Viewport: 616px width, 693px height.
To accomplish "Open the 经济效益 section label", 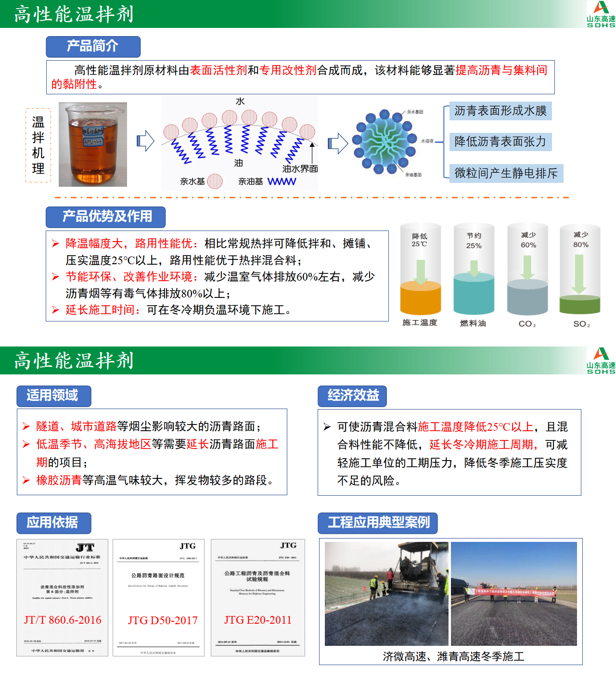I will [352, 396].
